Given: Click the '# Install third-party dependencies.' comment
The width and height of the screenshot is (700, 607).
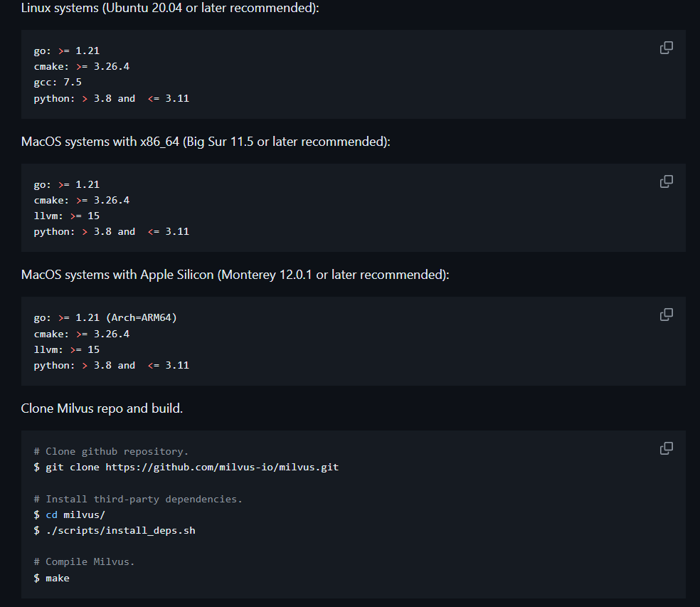Looking at the screenshot, I should pyautogui.click(x=138, y=499).
